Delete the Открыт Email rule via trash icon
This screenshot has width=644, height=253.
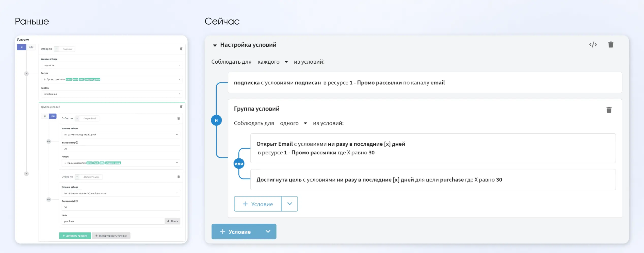point(179,118)
